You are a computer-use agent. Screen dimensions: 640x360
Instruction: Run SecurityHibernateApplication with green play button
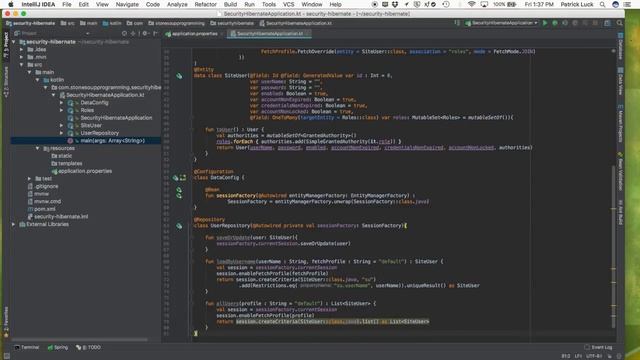545,23
